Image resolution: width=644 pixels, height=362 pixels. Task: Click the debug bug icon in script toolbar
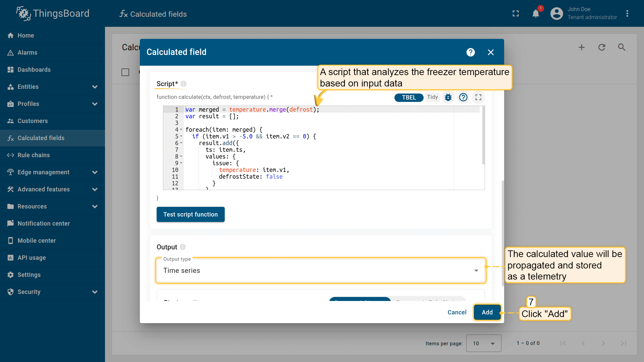tap(448, 97)
